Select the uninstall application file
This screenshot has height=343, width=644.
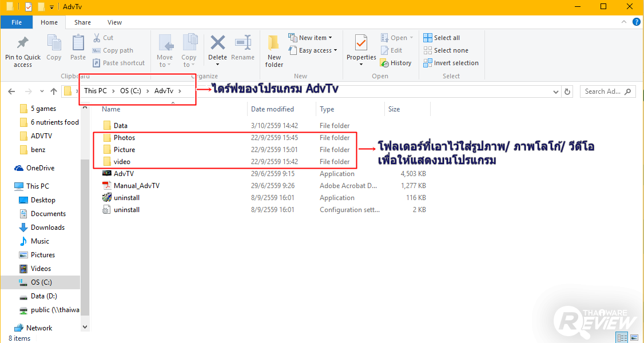pos(265,198)
